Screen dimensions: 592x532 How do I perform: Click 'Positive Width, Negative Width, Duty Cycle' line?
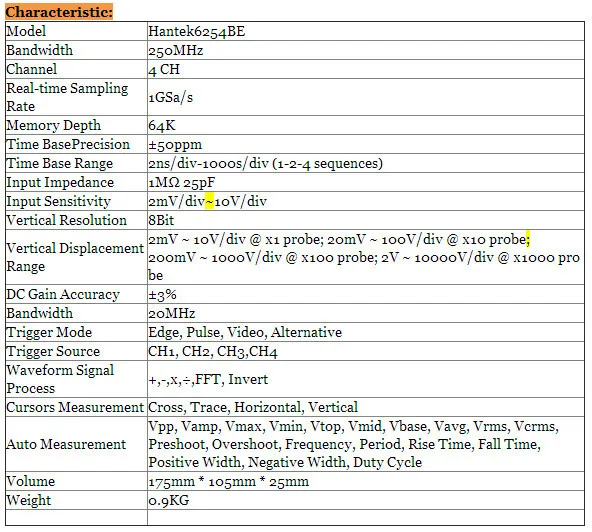(285, 462)
